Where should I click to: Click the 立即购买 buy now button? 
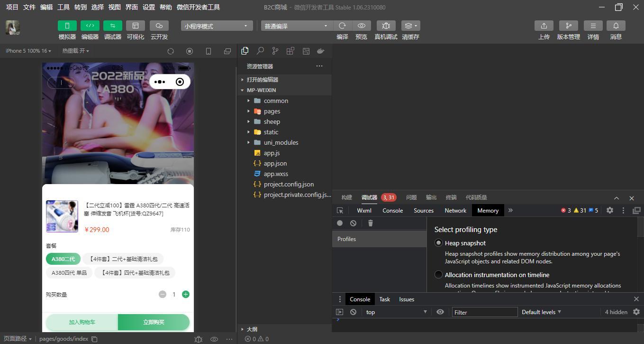pyautogui.click(x=154, y=322)
